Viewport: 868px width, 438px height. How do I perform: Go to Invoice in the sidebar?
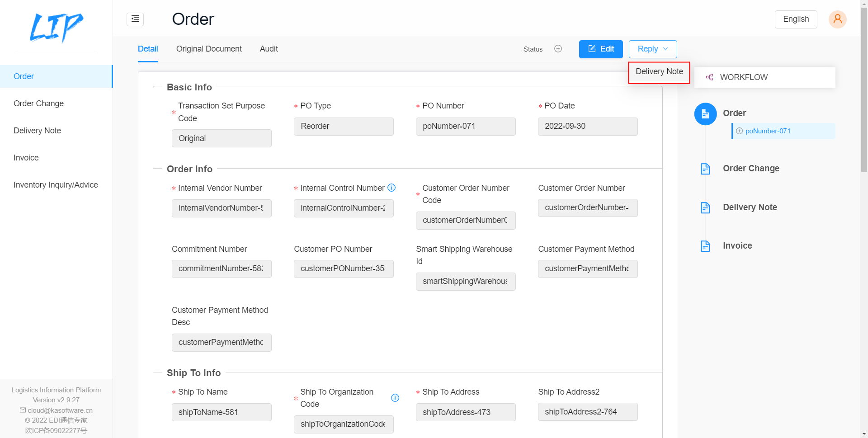tap(56, 158)
